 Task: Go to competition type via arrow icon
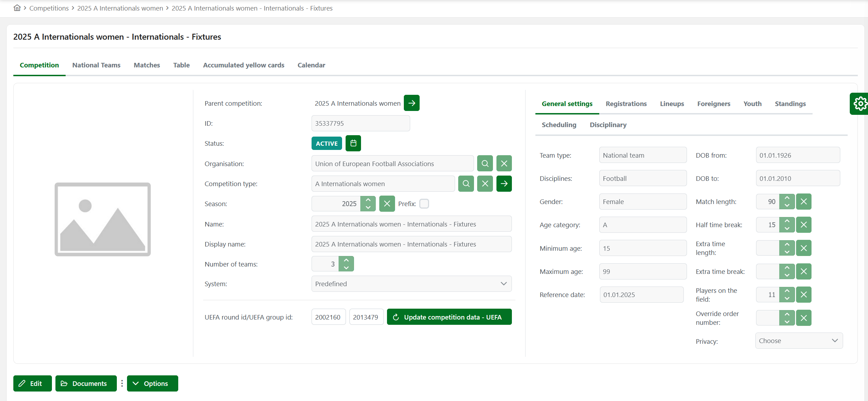(x=504, y=183)
